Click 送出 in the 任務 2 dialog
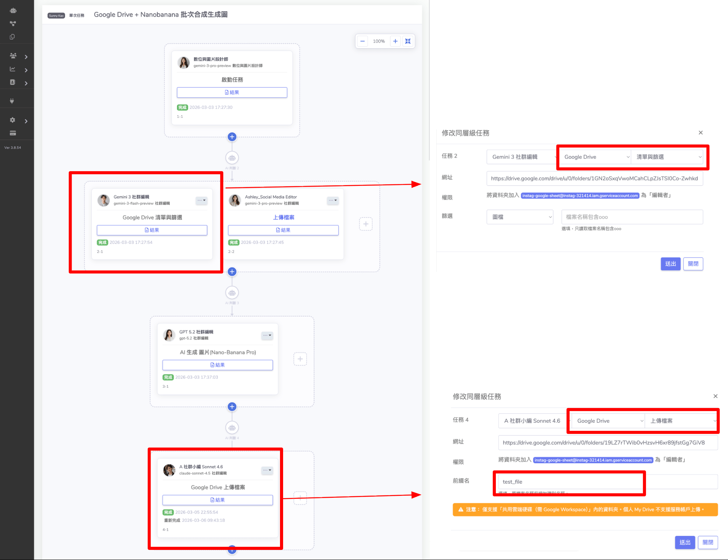 point(670,264)
